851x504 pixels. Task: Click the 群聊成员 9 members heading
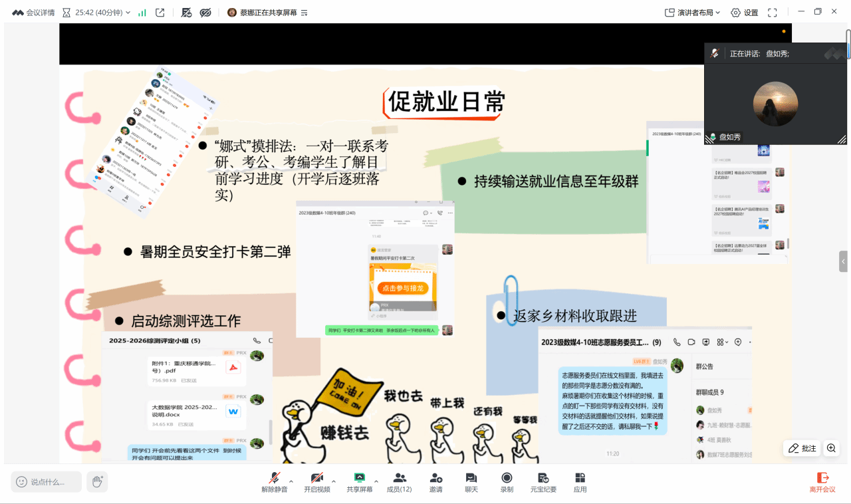tap(710, 392)
